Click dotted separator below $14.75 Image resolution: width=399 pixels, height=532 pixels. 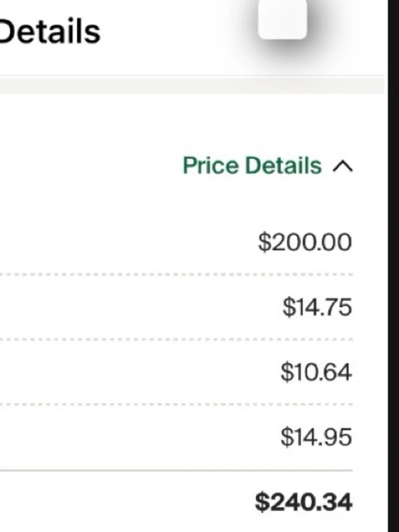coord(176,340)
